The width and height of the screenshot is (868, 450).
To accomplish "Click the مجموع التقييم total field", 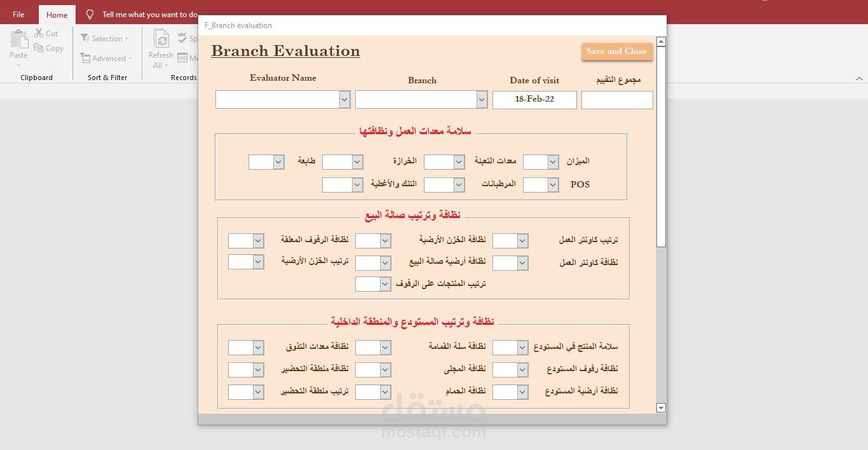I will 617,100.
